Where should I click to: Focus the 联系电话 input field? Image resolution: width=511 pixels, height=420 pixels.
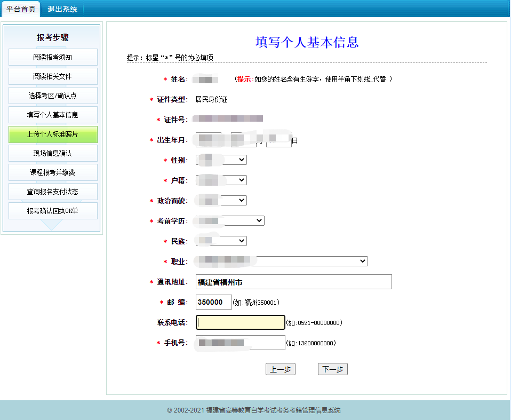(x=240, y=323)
